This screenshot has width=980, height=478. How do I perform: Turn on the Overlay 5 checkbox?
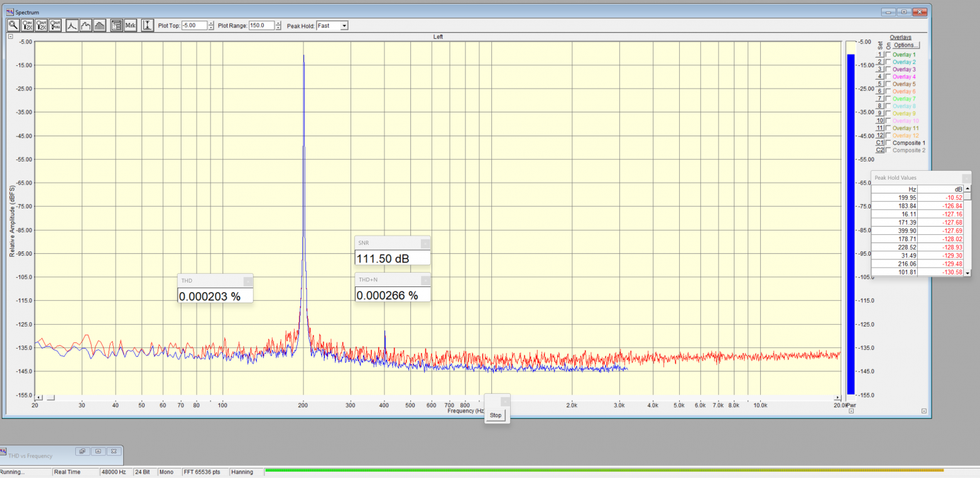888,84
